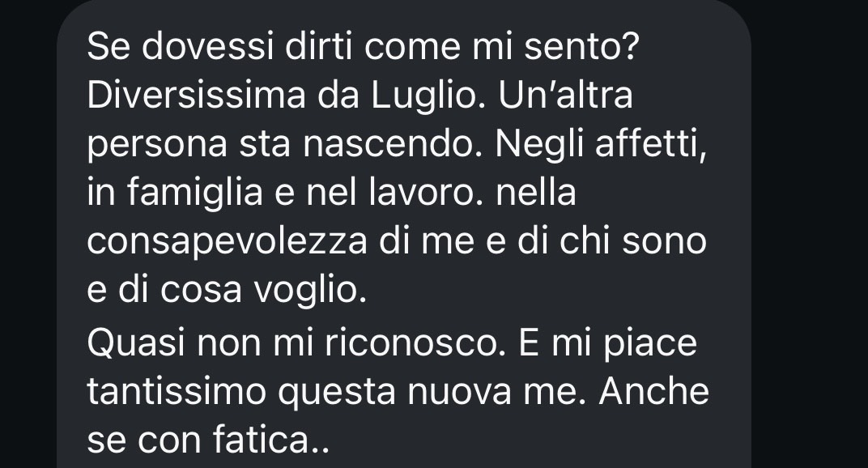Click the message bubble starting "Se dovessi dirti"
Viewport: 868px width, 468px height.
403,234
